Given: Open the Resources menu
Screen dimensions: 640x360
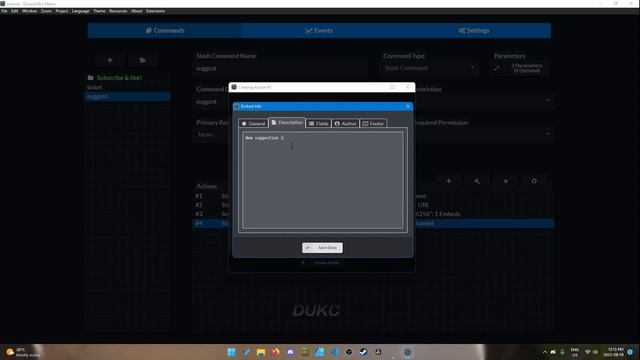Looking at the screenshot, I should coord(118,11).
